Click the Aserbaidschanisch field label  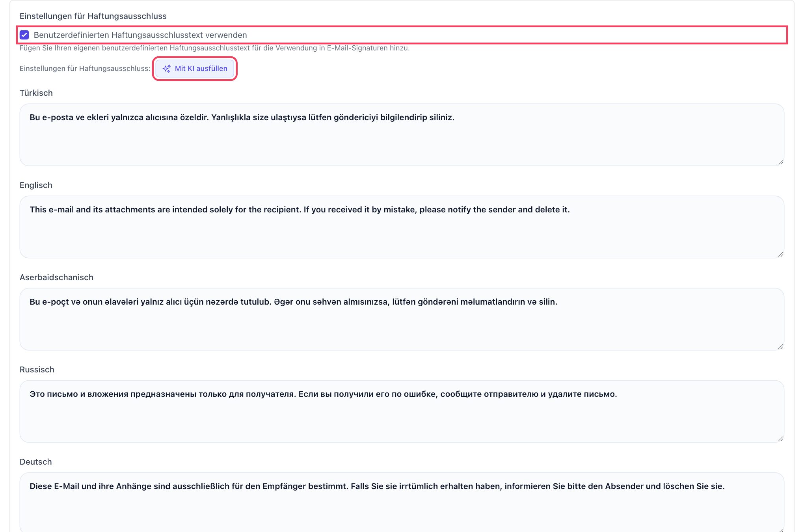(x=56, y=277)
